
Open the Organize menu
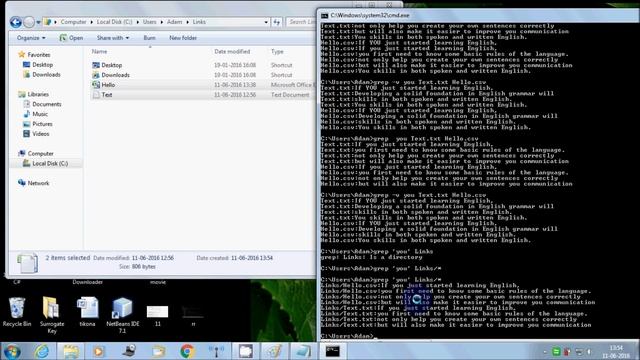point(31,38)
